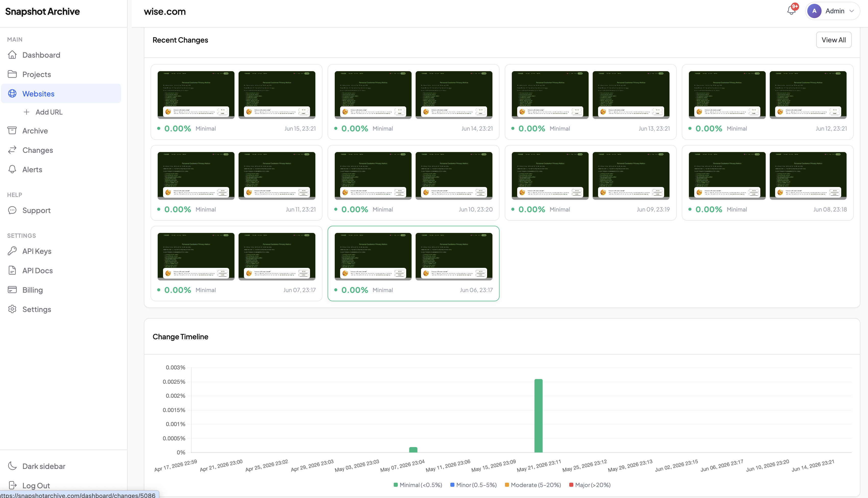Toggle the Minor (0.5–5%) legend swatch
868x498 pixels.
click(452, 485)
